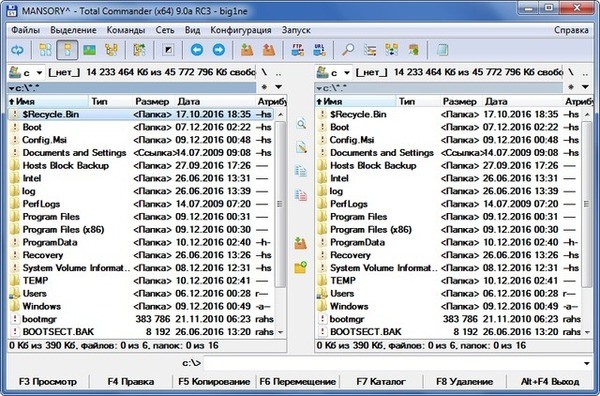
Task: Select Users folder in right panel
Action: 448,293
